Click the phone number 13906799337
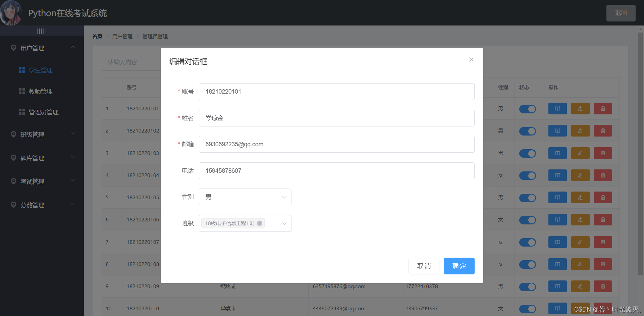This screenshot has height=316, width=644. click(x=422, y=309)
